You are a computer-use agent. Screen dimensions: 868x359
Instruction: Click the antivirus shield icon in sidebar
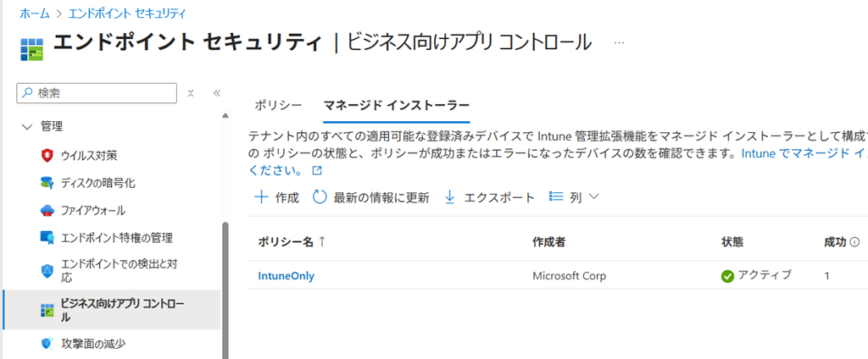tap(47, 155)
